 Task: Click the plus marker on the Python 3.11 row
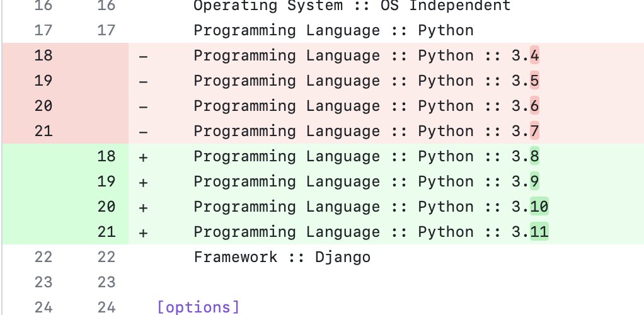click(143, 233)
